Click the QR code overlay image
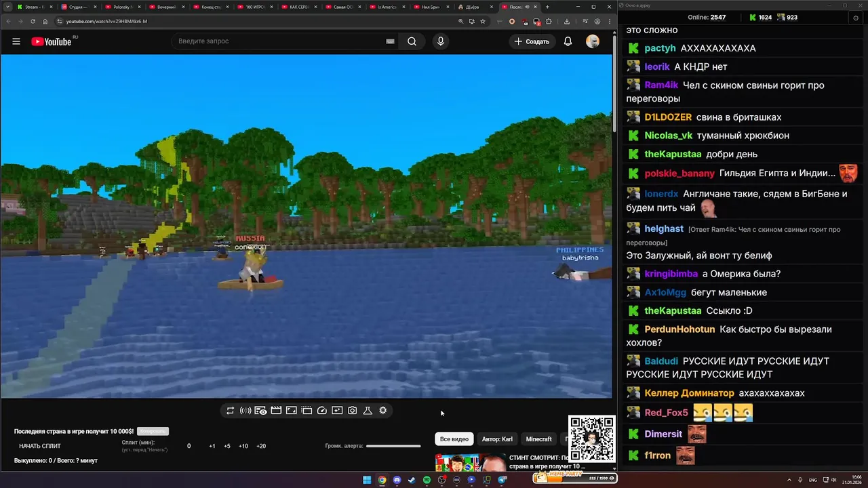Viewport: 868px width, 488px height. pos(591,439)
